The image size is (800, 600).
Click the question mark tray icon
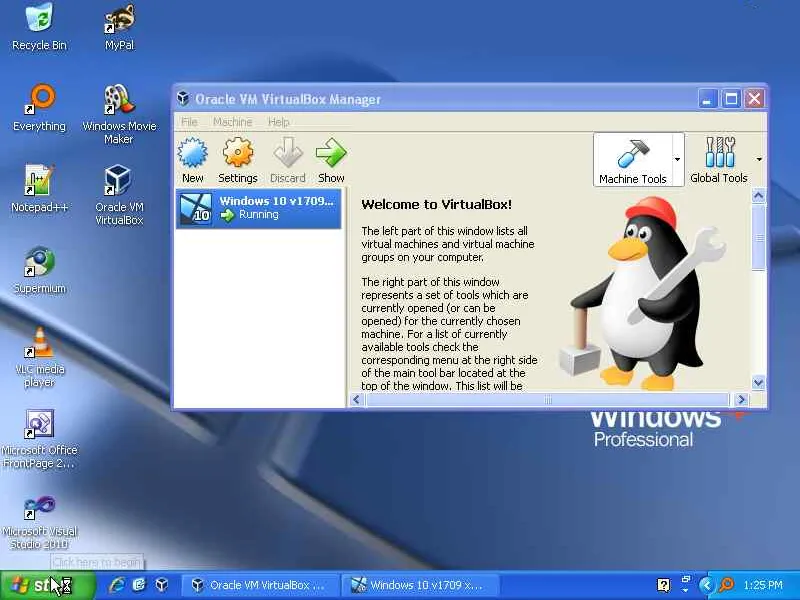663,585
